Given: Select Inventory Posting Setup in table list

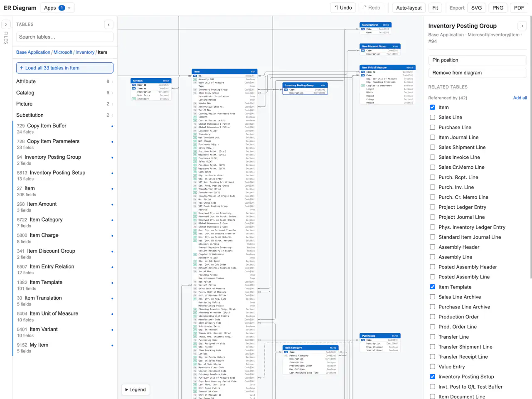Looking at the screenshot, I should 65,175.
